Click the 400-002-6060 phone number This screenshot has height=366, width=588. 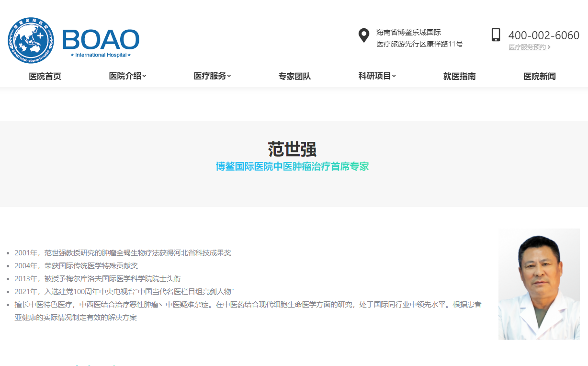tap(543, 35)
